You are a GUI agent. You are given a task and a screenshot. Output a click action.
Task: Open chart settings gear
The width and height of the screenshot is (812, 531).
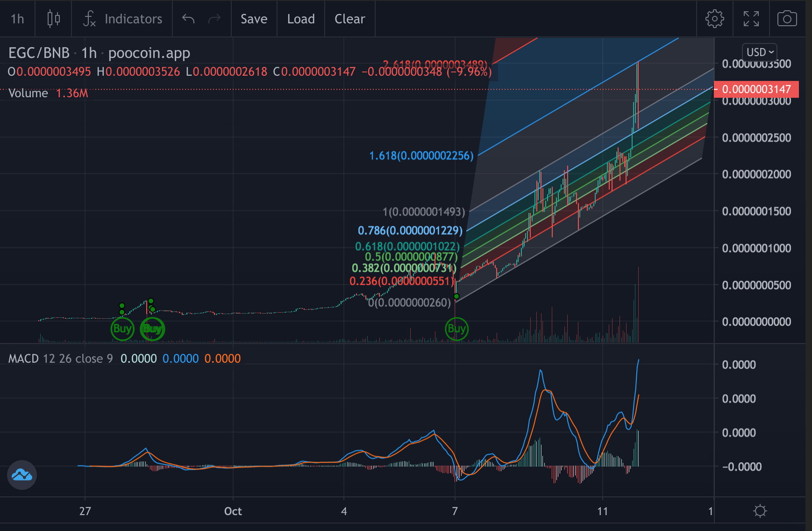pos(714,19)
